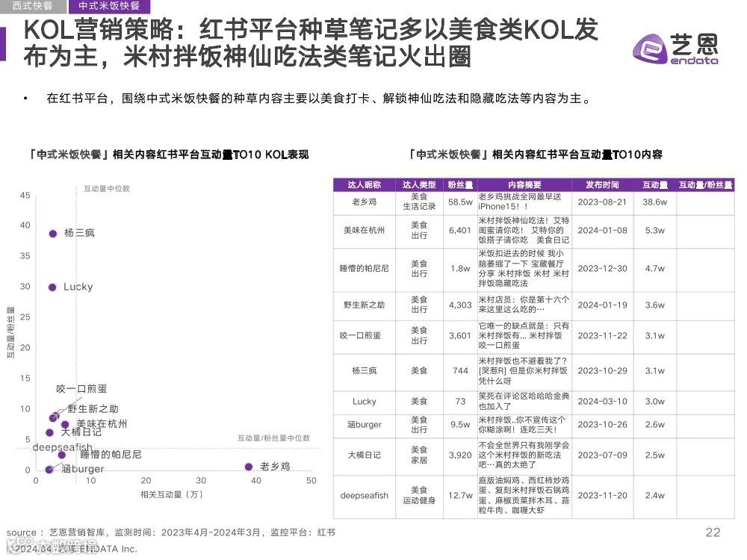This screenshot has width=747, height=560.
Task: Click the 杨三疯 scatter point
Action: (x=53, y=233)
